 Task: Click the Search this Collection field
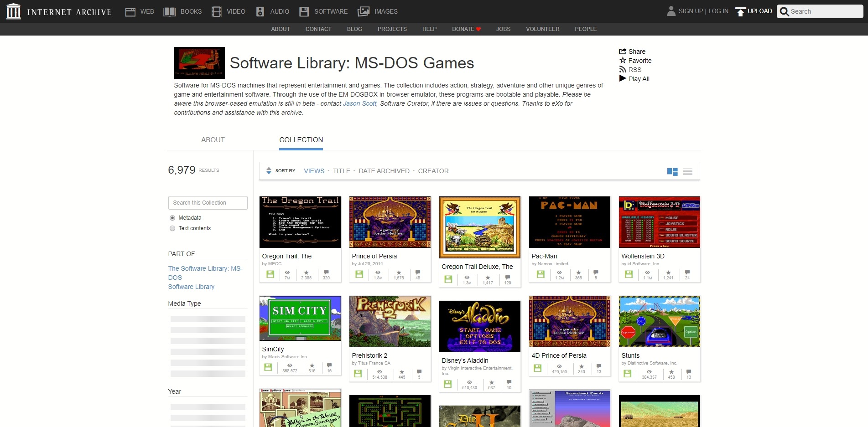click(x=208, y=203)
